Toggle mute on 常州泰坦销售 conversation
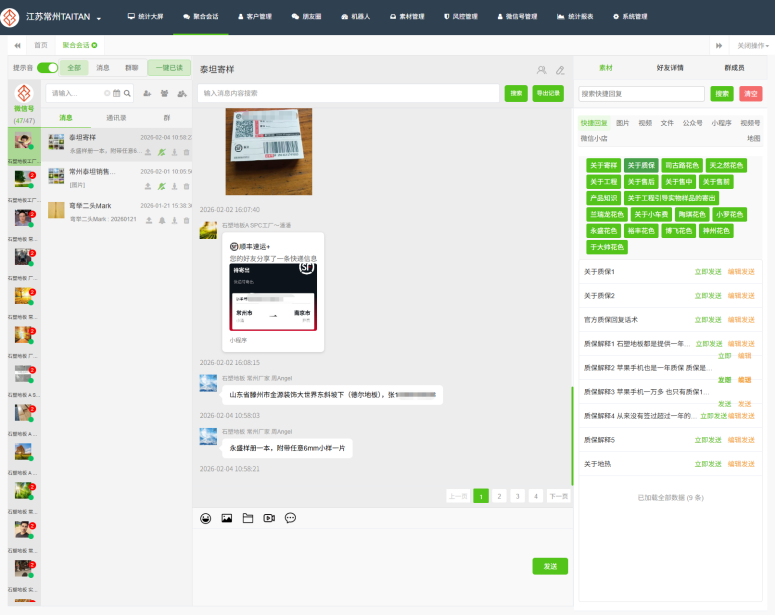775x615 pixels. coord(162,186)
